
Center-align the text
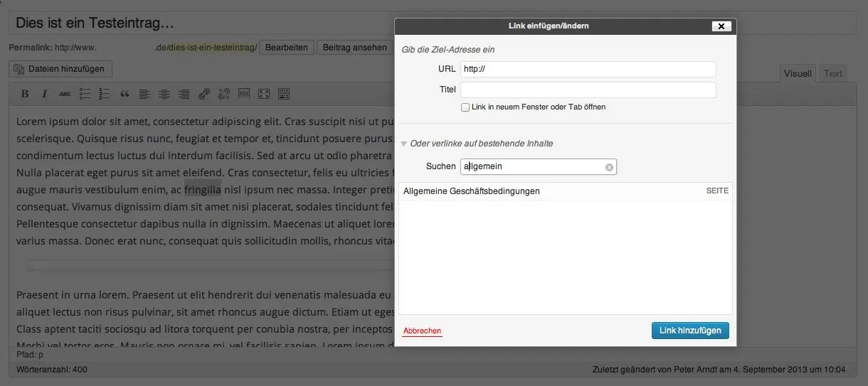164,94
